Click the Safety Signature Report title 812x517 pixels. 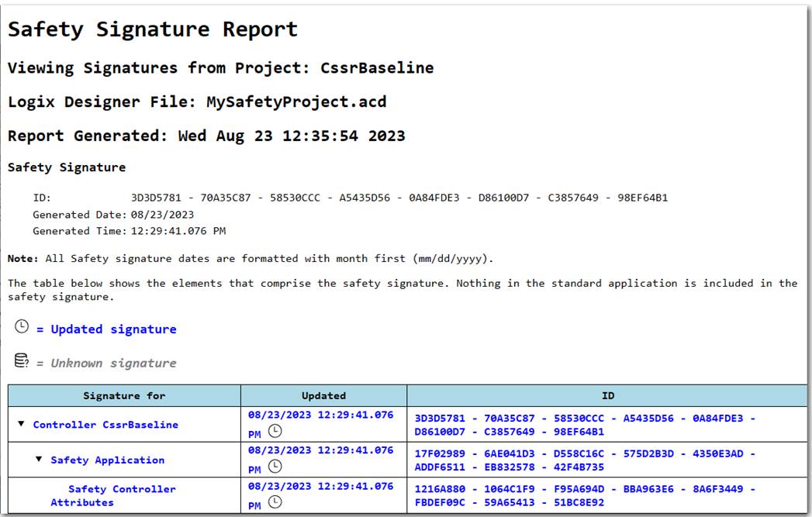[153, 29]
